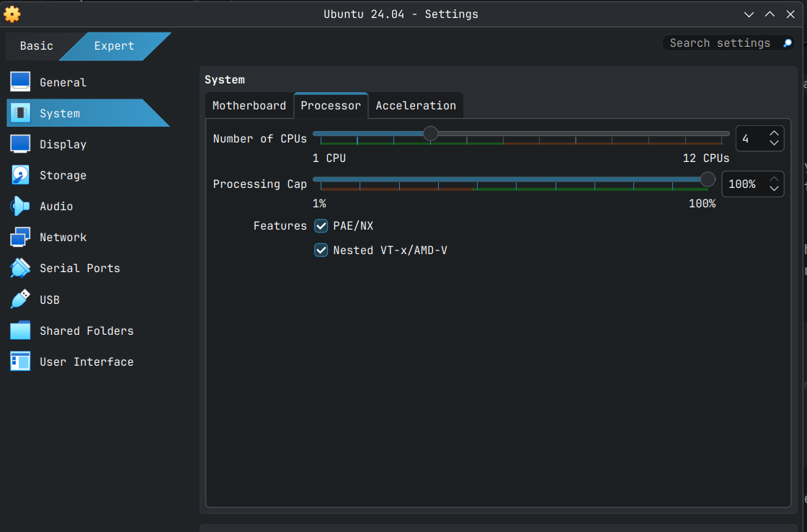
Task: Switch to the Motherboard tab
Action: pyautogui.click(x=249, y=106)
